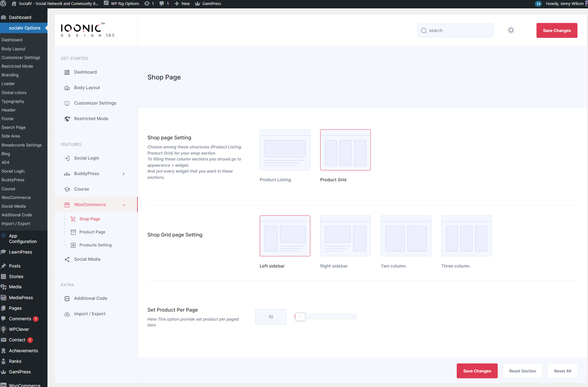Click the Customizer Settings icon
Screen dimensions: 588x387
(x=67, y=103)
